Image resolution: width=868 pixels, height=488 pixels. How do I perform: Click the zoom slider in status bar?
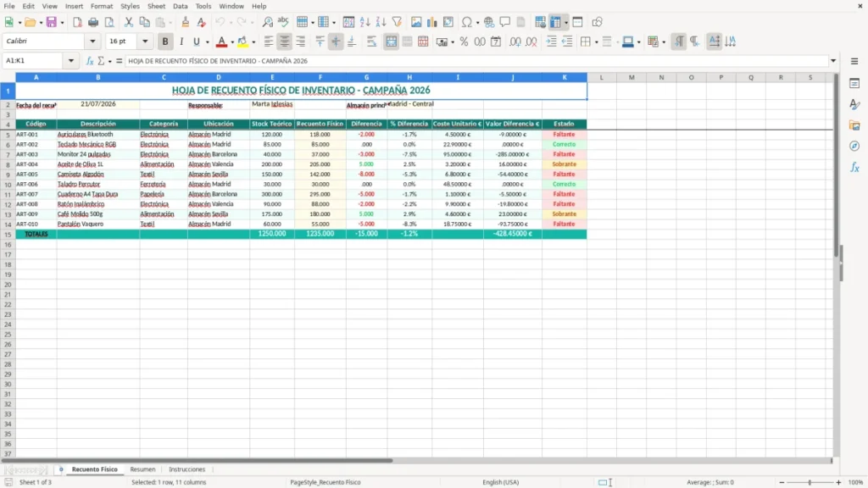[x=810, y=482]
